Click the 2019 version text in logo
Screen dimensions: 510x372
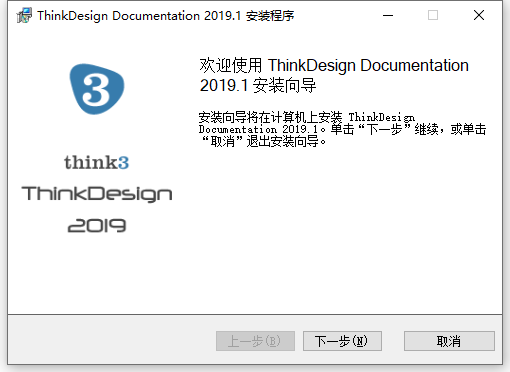(97, 225)
